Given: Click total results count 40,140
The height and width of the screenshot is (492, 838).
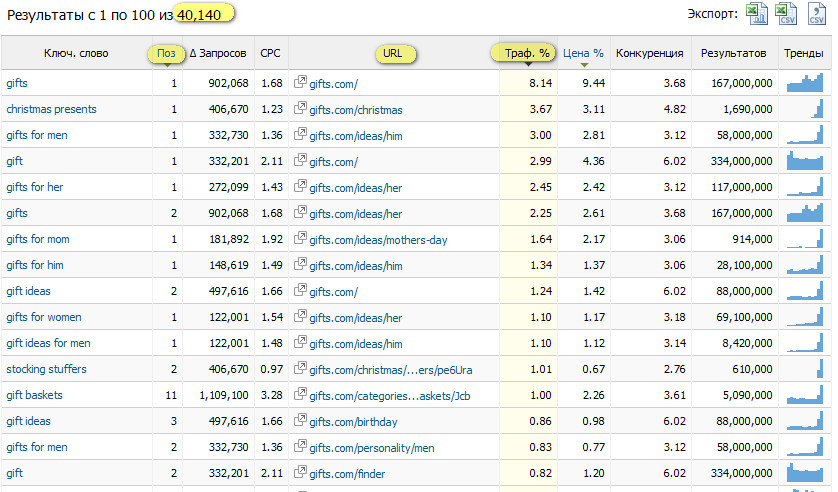Looking at the screenshot, I should pos(199,15).
